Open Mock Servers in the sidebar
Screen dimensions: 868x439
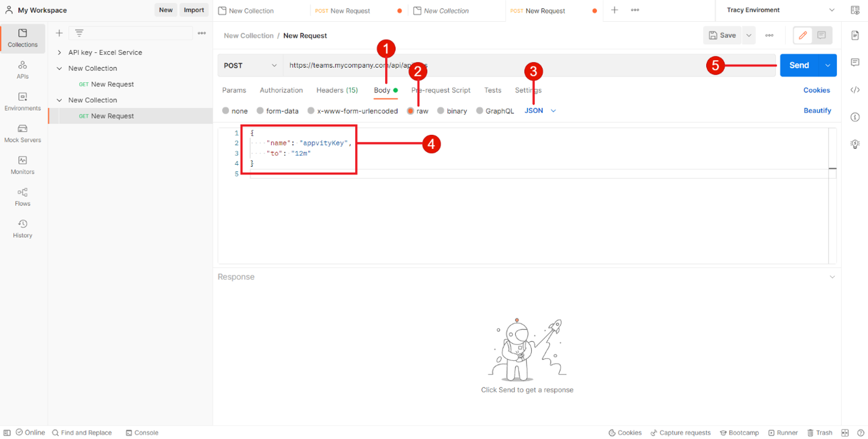pos(22,134)
